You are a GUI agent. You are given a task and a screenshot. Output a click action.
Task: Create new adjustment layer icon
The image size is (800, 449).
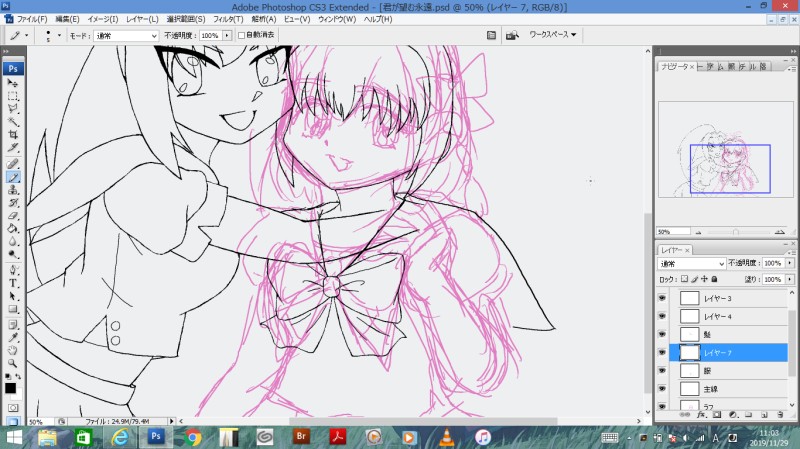[x=733, y=415]
